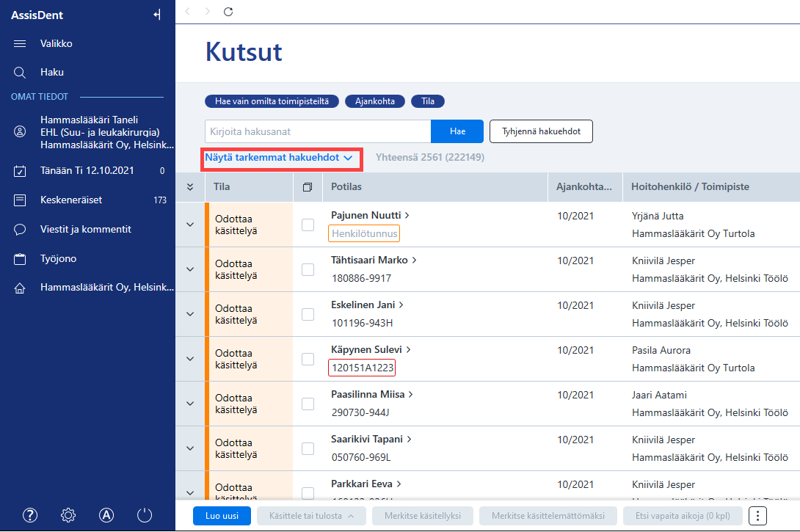The height and width of the screenshot is (532, 800).
Task: Open the Työjono clipboard icon
Action: 19,259
